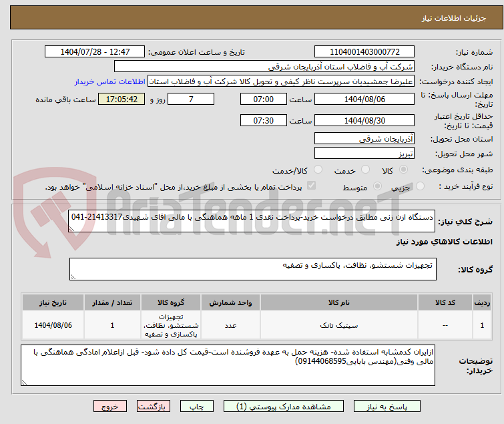Click the ردیف column header
The width and height of the screenshot is (504, 424).
[x=482, y=302]
